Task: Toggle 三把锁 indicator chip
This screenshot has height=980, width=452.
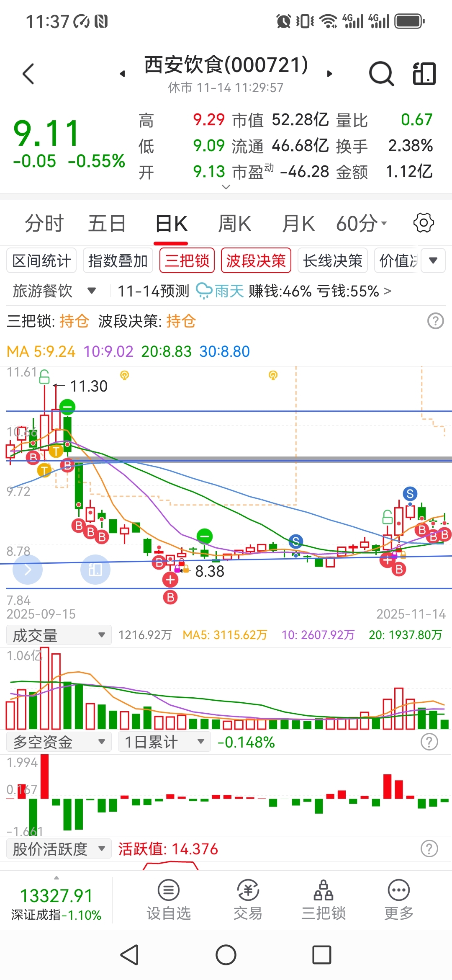Action: point(187,260)
